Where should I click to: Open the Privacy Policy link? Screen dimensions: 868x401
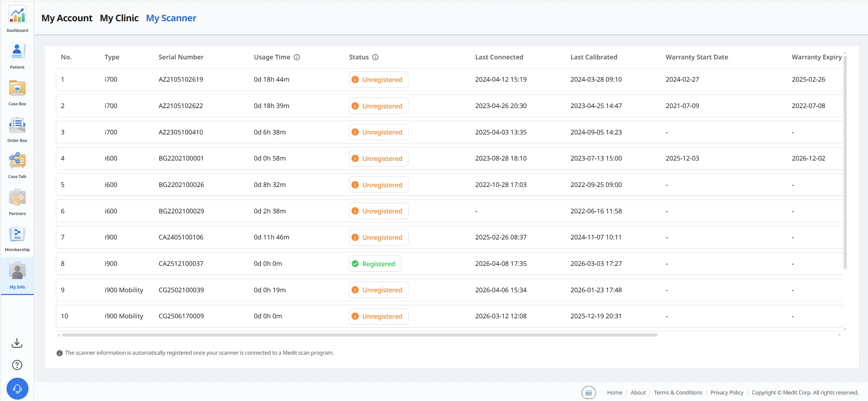click(x=727, y=392)
